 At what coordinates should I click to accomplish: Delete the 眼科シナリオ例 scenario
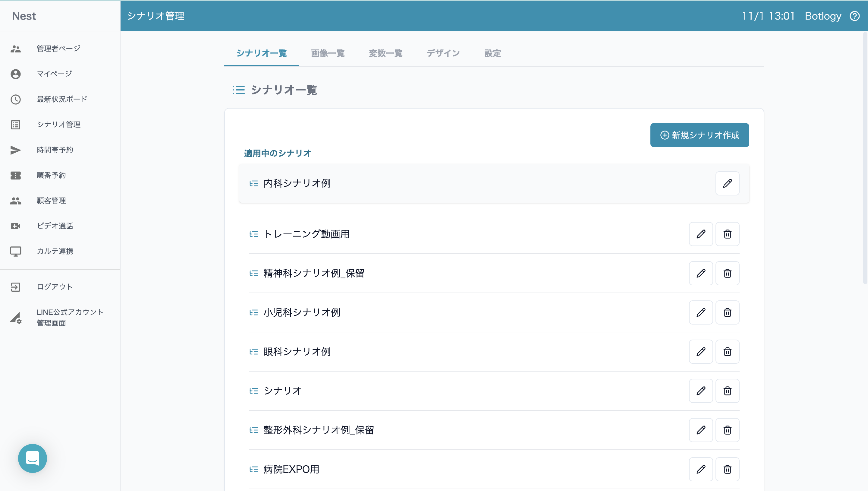pyautogui.click(x=727, y=352)
